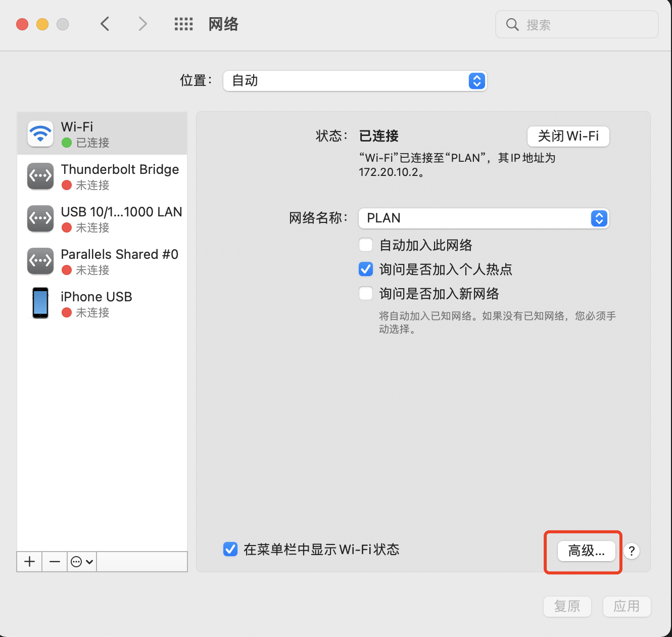Open the grid icon to show all preferences
This screenshot has width=672, height=637.
tap(184, 24)
